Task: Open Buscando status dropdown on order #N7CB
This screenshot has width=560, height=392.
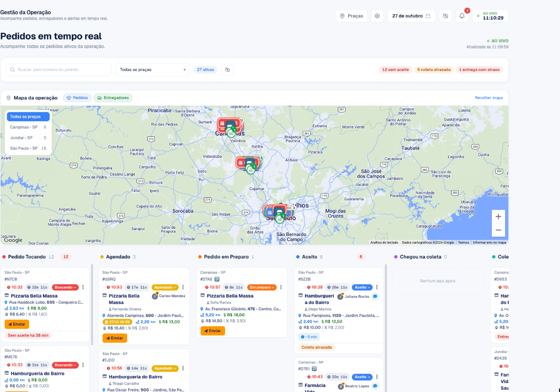Action: pyautogui.click(x=65, y=287)
